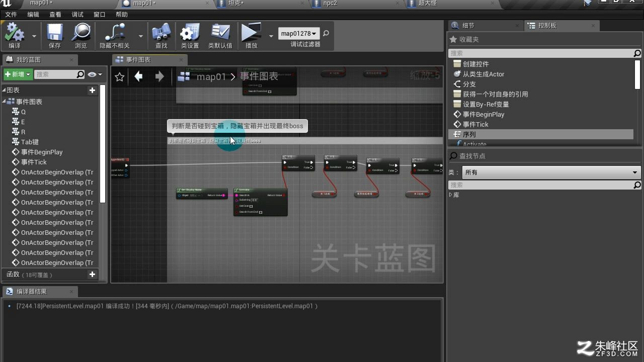Navigate forward with graph right arrow
This screenshot has height=362, width=644.
coord(159,76)
